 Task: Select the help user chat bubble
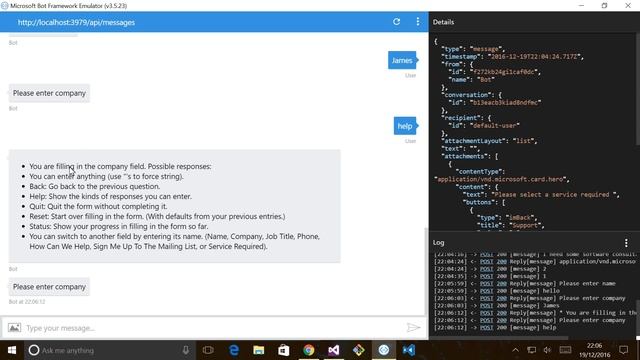coord(405,126)
